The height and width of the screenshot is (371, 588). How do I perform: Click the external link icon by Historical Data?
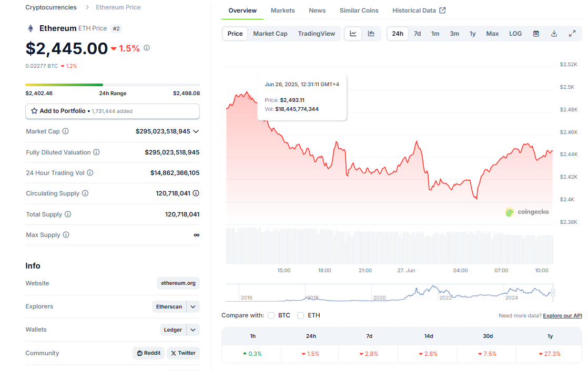tap(442, 11)
